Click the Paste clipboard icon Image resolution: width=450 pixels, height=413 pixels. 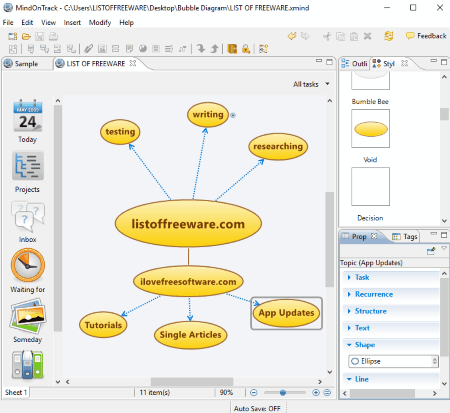point(354,36)
